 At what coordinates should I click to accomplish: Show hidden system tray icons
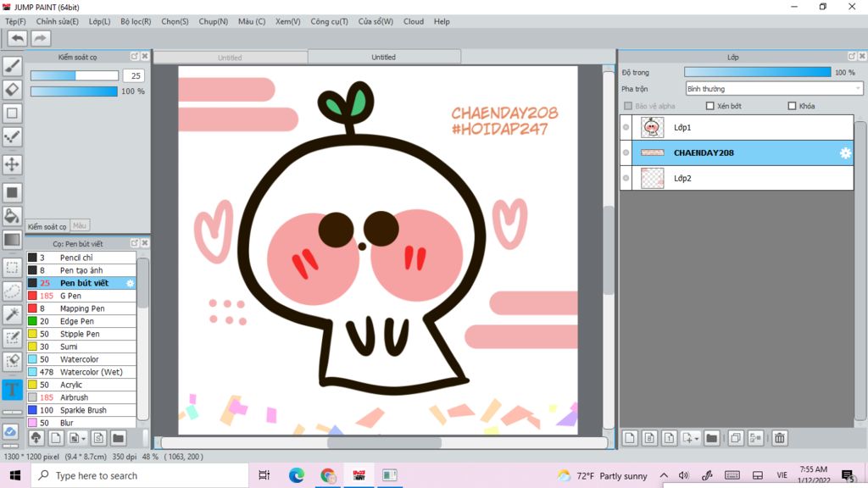point(664,475)
